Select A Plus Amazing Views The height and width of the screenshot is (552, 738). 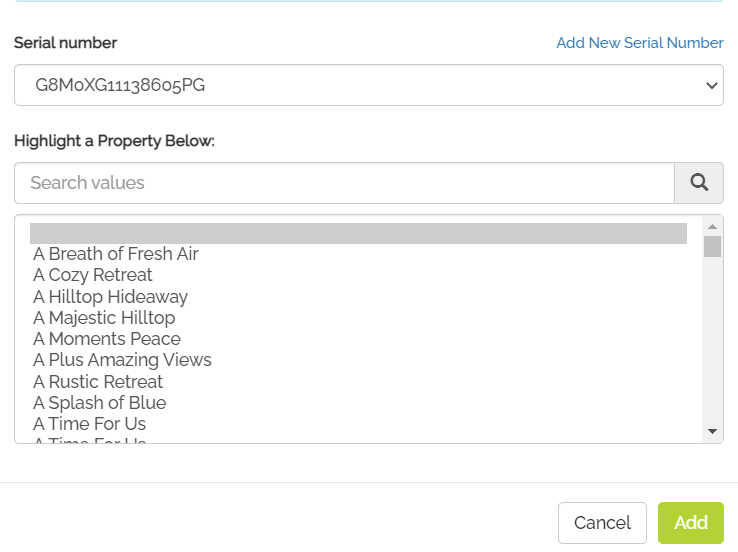[122, 360]
